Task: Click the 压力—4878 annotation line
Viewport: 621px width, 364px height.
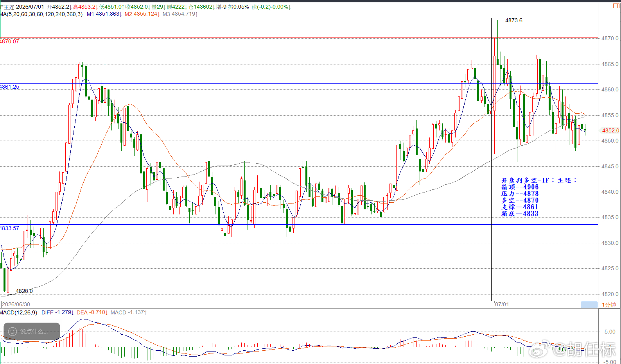Action: point(520,194)
